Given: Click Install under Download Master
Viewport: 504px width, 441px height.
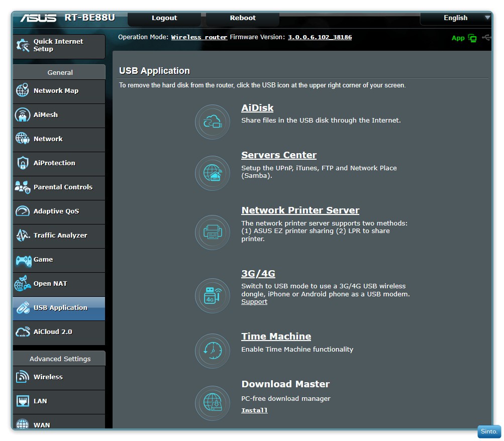Looking at the screenshot, I should pos(254,410).
